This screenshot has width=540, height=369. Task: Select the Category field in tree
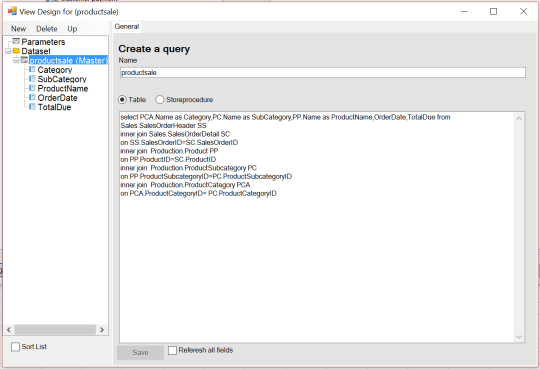[x=55, y=70]
